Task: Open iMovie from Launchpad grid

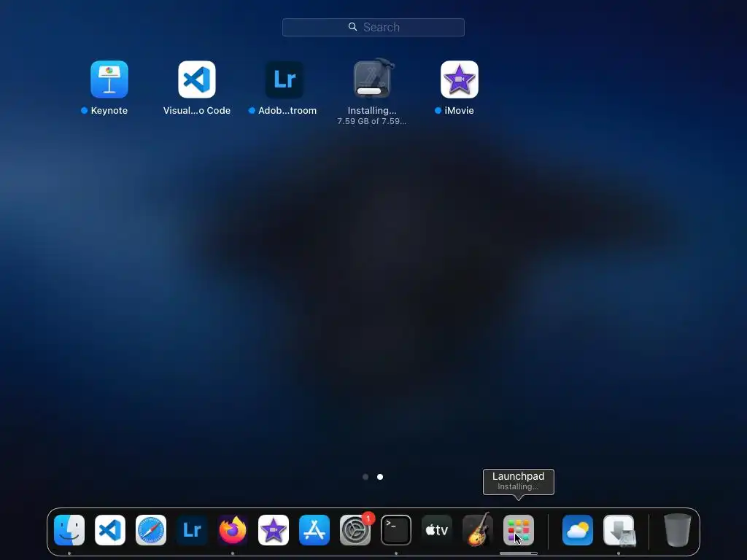Action: [x=460, y=79]
